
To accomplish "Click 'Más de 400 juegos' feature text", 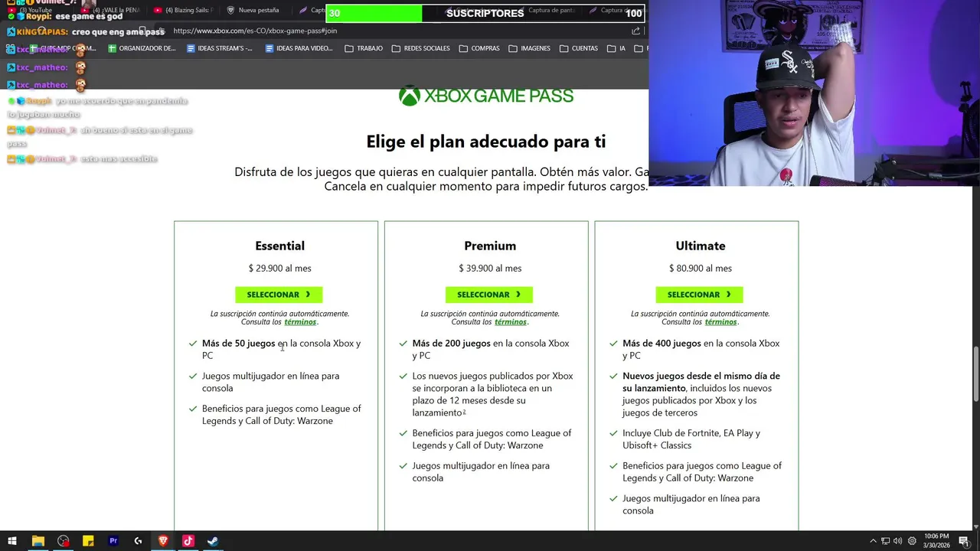I will pyautogui.click(x=661, y=343).
